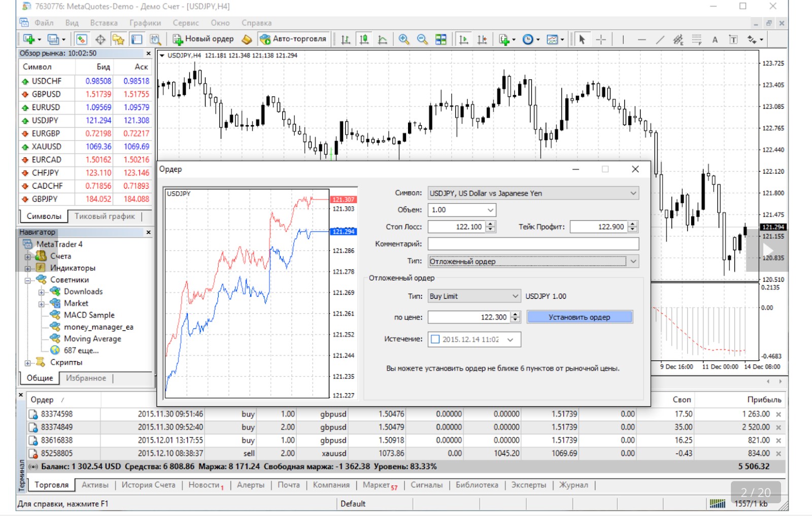Open new chart toolbar icon
Viewport: 812px width, 517px height.
(29, 39)
